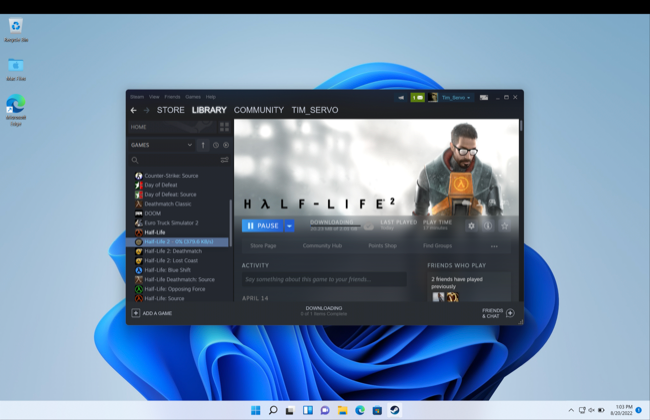This screenshot has height=420, width=650.
Task: Click the activity status text field
Action: [324, 279]
